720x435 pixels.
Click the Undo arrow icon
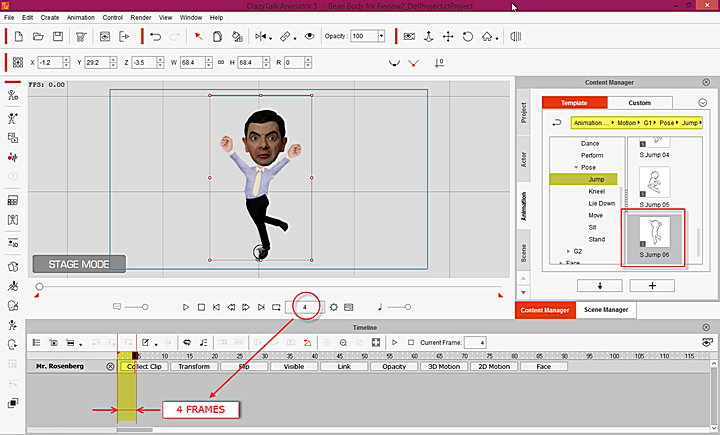click(x=155, y=37)
